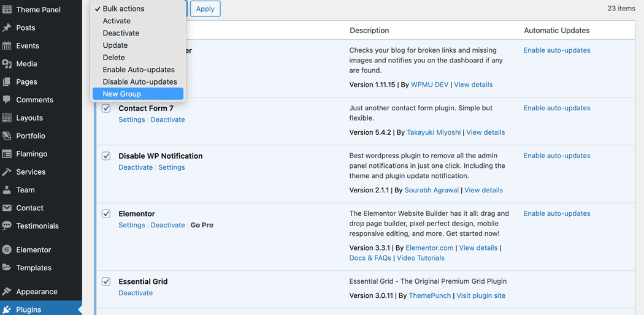Click the Appearance brush icon
Viewport: 644px width, 315px height.
click(7, 292)
